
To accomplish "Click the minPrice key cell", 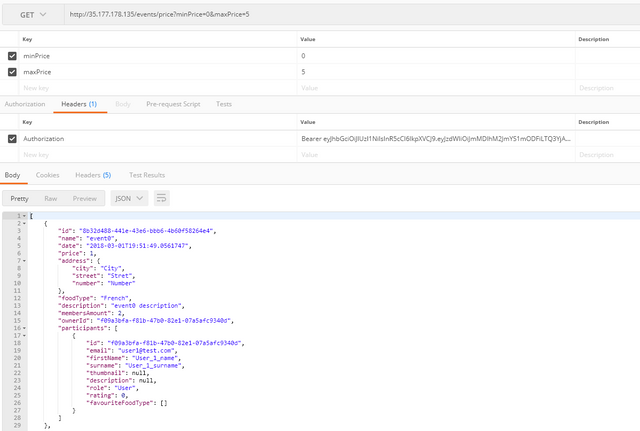I will pyautogui.click(x=158, y=56).
